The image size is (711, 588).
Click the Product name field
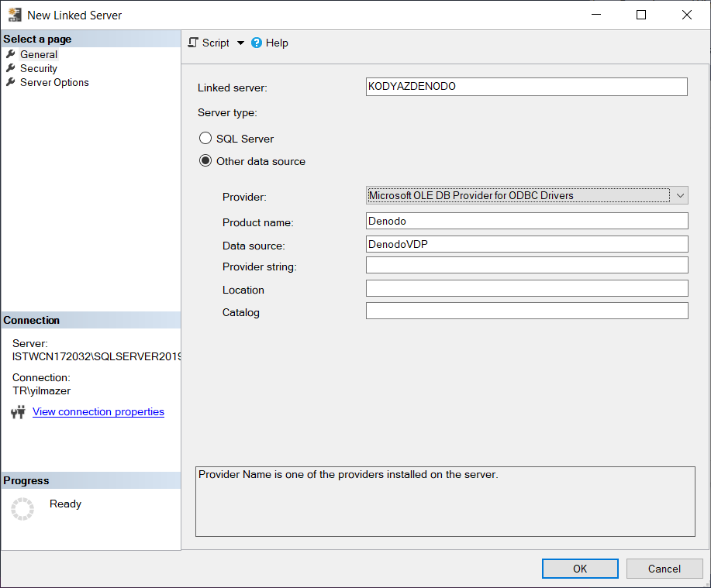[x=527, y=221]
